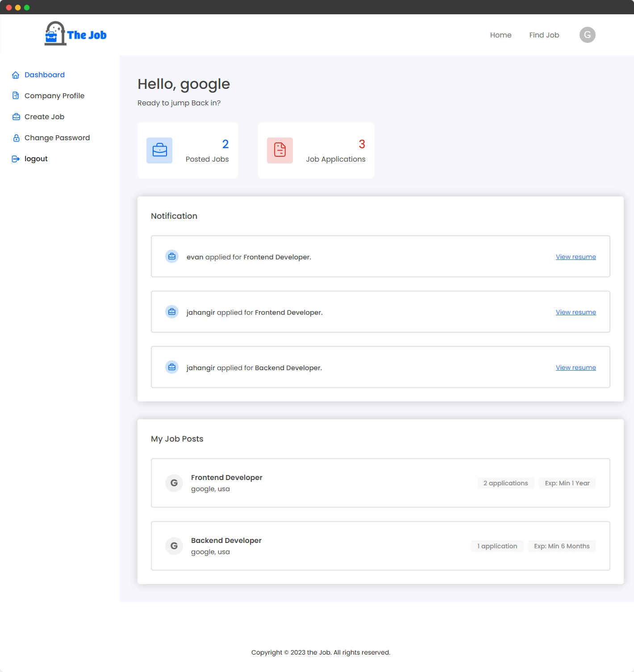This screenshot has height=672, width=634.
Task: Click the 1 application badge on Backend Developer
Action: (x=497, y=546)
